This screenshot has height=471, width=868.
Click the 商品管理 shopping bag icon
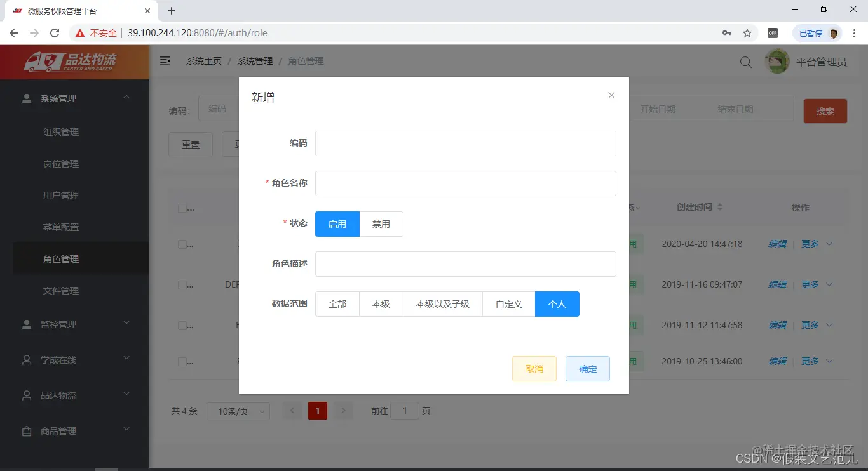click(25, 431)
